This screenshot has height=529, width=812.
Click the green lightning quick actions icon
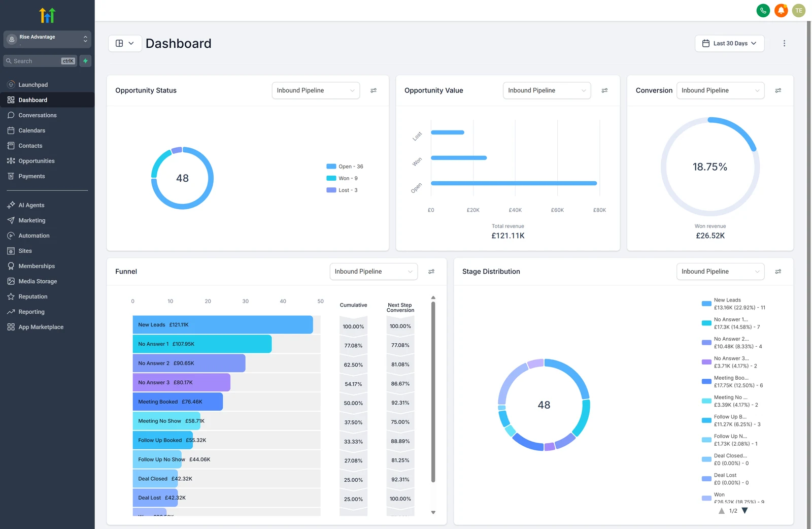tap(85, 61)
